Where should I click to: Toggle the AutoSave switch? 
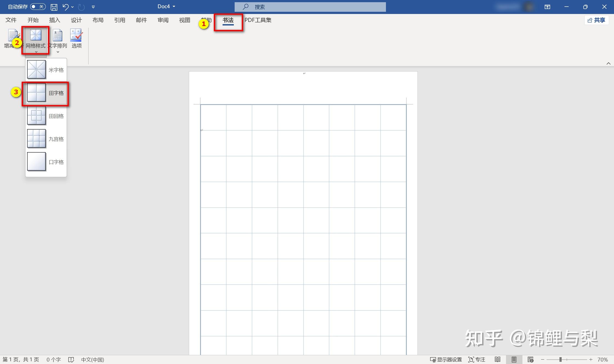(x=38, y=7)
